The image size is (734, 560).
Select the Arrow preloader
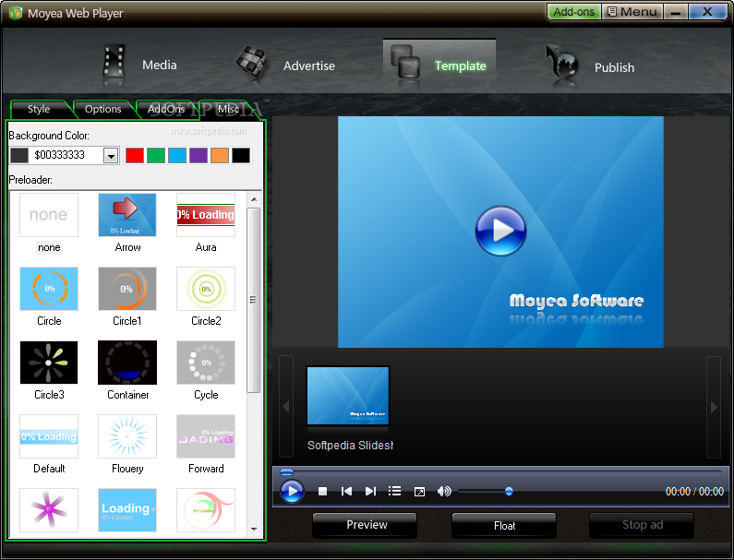tap(127, 222)
